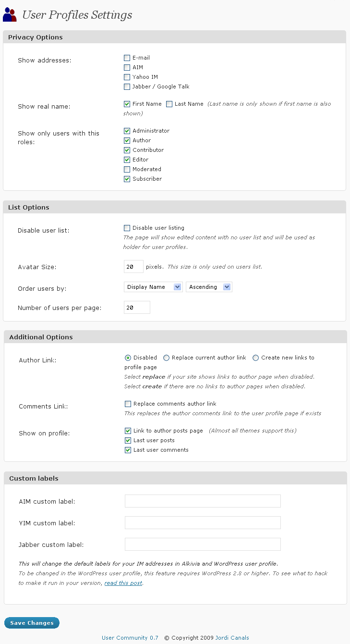
Task: Enable the Moderated role checkbox
Action: pos(127,169)
